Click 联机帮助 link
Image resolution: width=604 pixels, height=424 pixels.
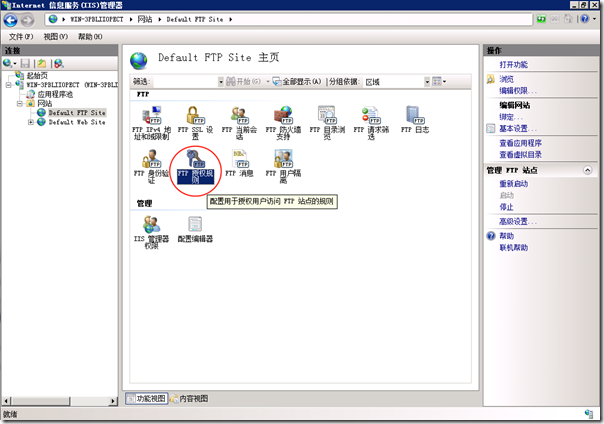click(513, 248)
